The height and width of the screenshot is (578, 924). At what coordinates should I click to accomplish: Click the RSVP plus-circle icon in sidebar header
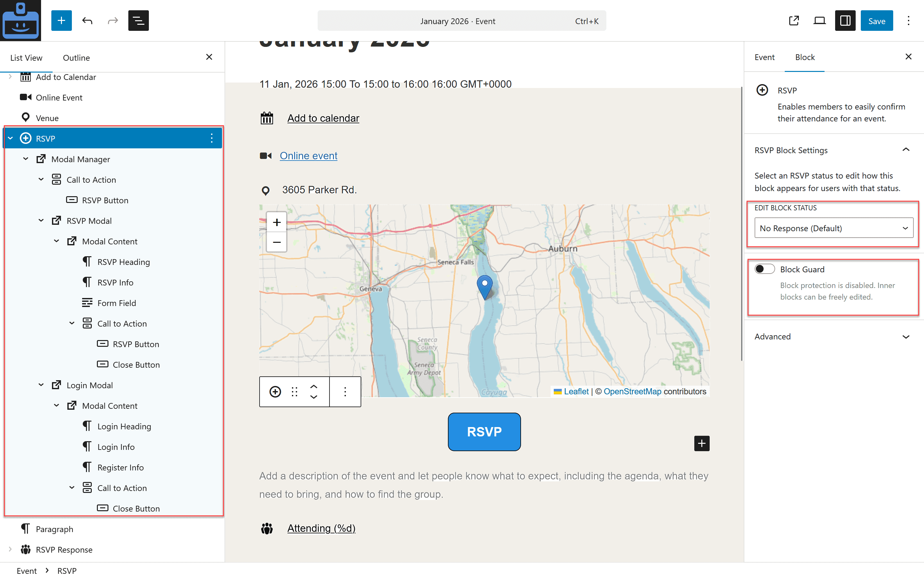(762, 90)
